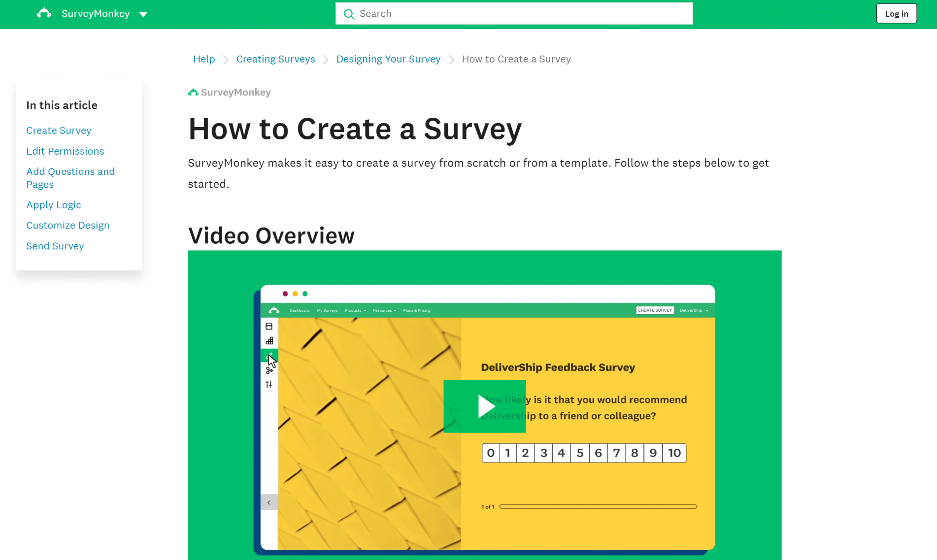Open the Creating Surveys breadcrumb link
The image size is (937, 560).
click(275, 59)
